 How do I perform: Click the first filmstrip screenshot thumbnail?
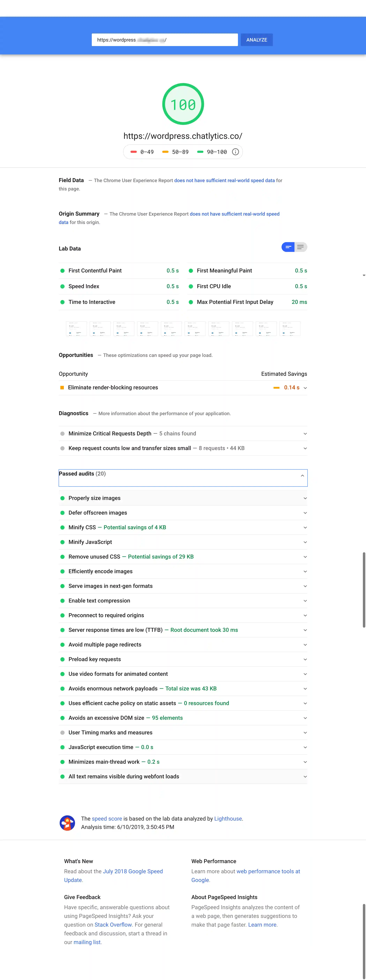coord(76,328)
